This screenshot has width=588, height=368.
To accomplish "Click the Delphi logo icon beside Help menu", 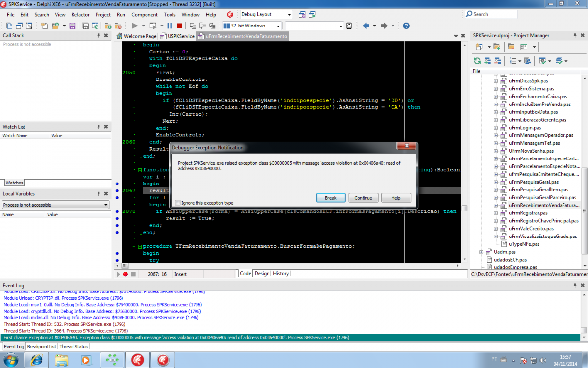I will (x=230, y=15).
